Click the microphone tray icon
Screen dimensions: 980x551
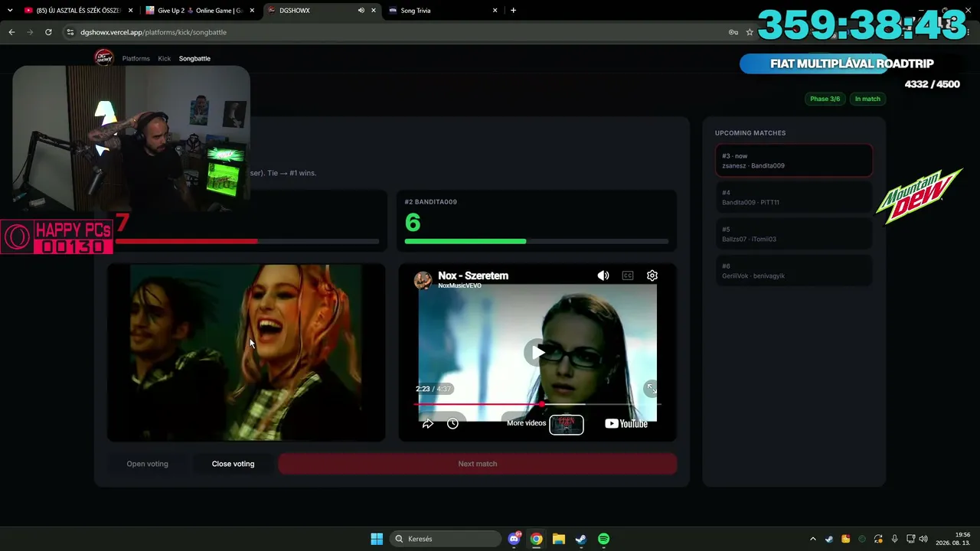coord(894,539)
